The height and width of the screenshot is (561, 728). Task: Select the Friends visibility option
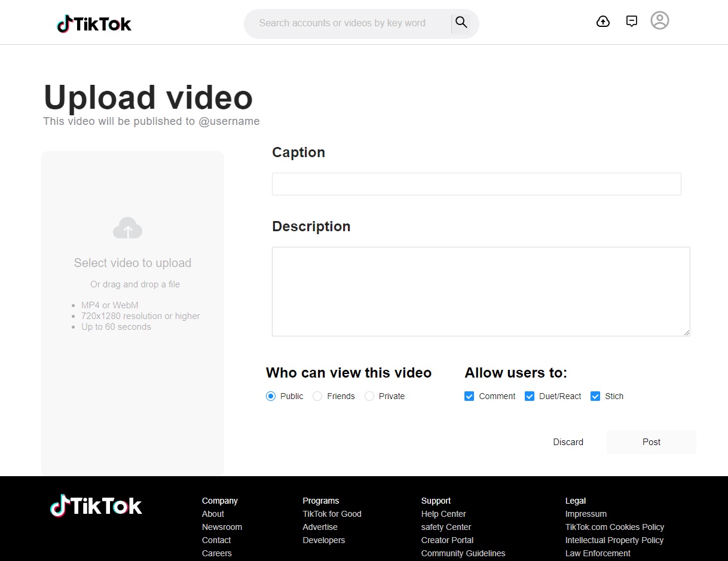point(317,396)
